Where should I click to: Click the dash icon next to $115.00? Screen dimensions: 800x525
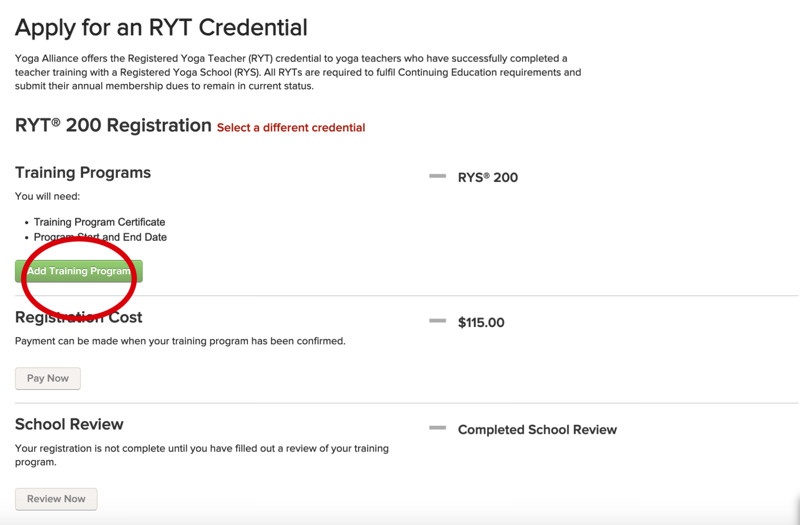click(437, 321)
